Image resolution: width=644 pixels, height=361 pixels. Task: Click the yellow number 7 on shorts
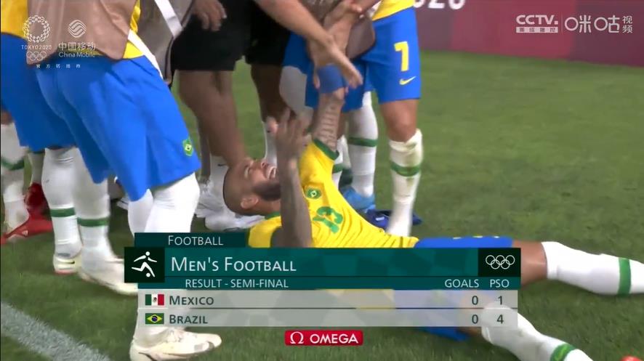(402, 56)
